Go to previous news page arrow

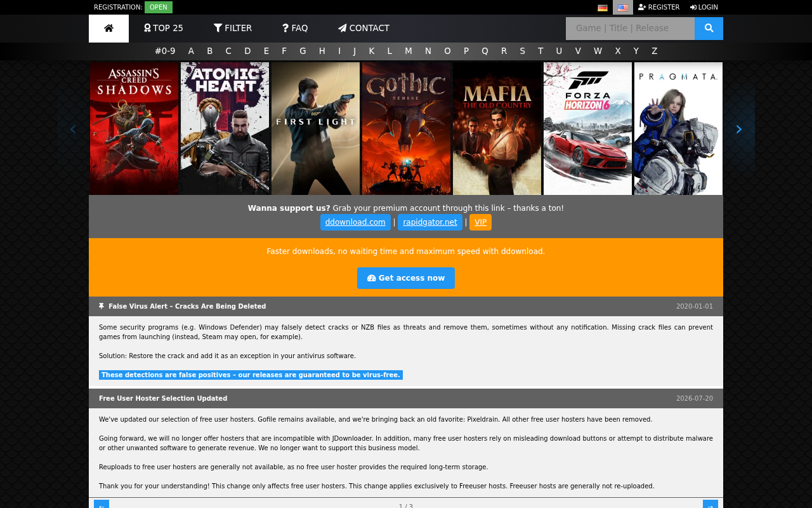pos(101,504)
